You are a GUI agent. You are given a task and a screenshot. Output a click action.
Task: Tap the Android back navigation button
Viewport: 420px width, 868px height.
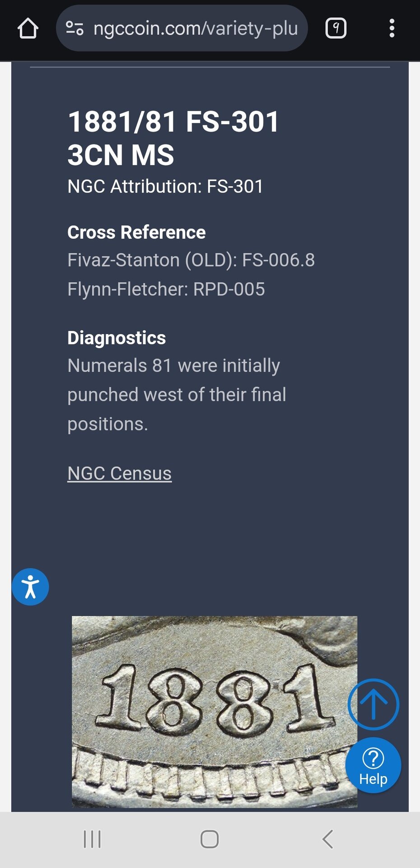pyautogui.click(x=328, y=840)
